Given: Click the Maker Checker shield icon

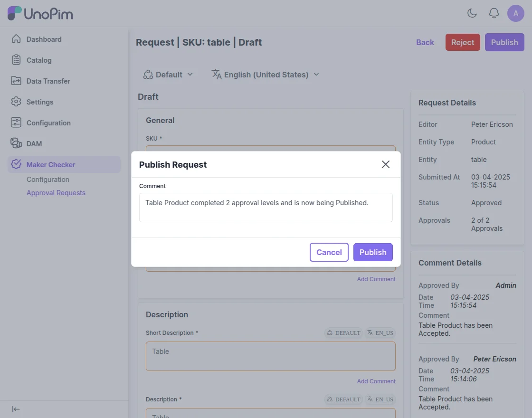Looking at the screenshot, I should (16, 164).
